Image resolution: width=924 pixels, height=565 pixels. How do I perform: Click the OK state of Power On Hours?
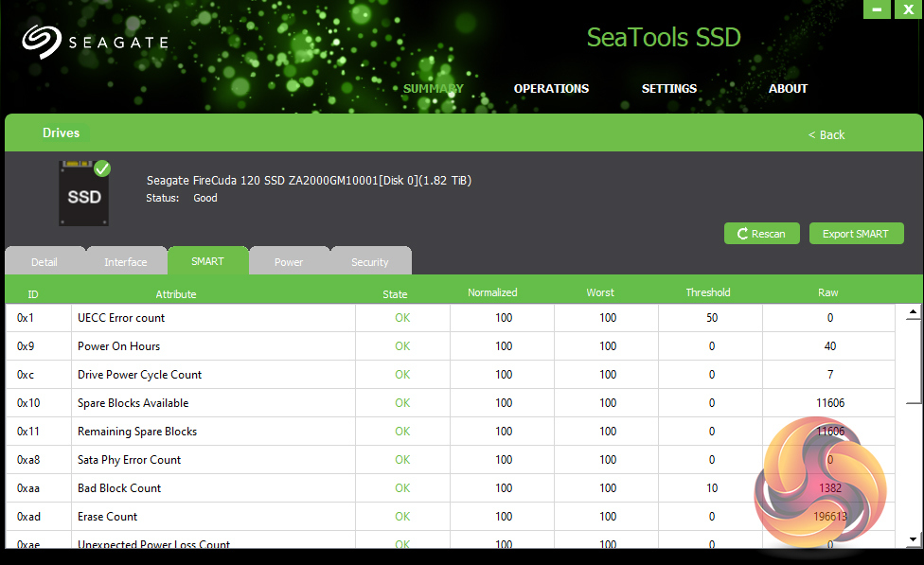402,345
